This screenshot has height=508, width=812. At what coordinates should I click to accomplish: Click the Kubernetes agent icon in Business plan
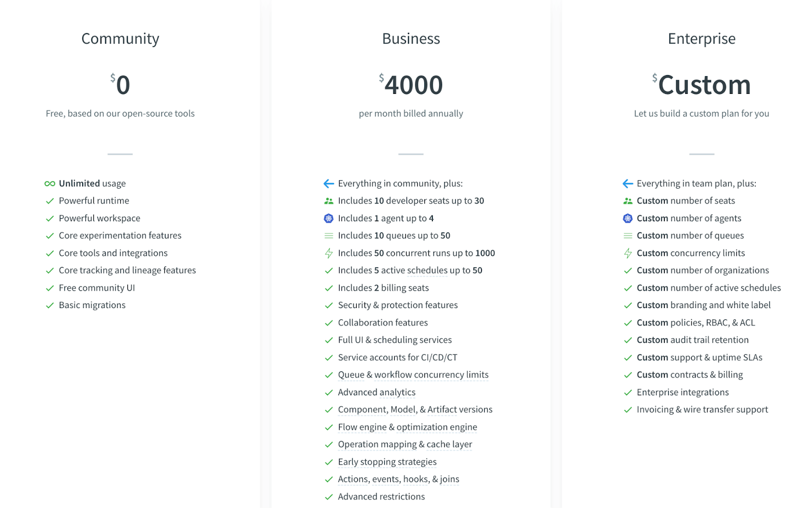pos(329,218)
